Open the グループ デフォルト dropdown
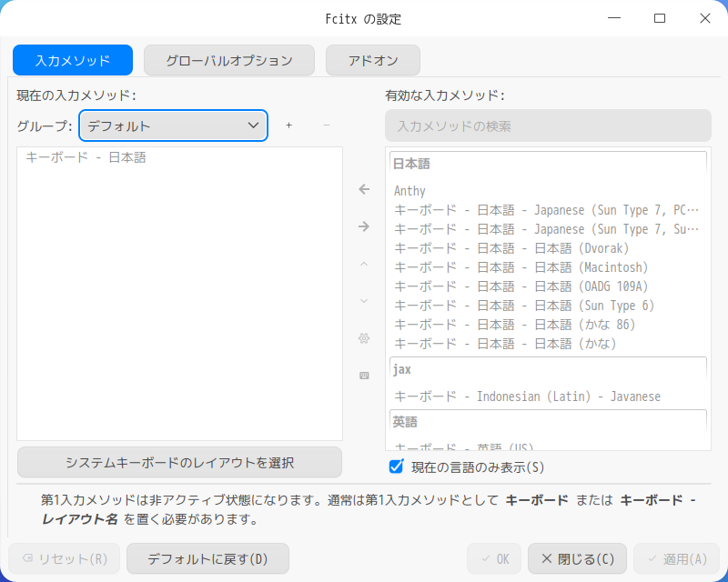The width and height of the screenshot is (728, 582). [173, 125]
